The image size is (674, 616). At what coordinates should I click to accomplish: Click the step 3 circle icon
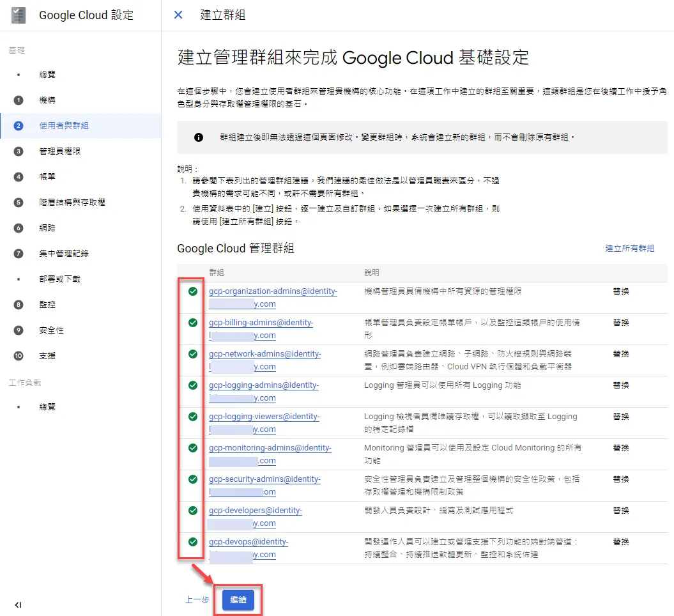pyautogui.click(x=18, y=151)
